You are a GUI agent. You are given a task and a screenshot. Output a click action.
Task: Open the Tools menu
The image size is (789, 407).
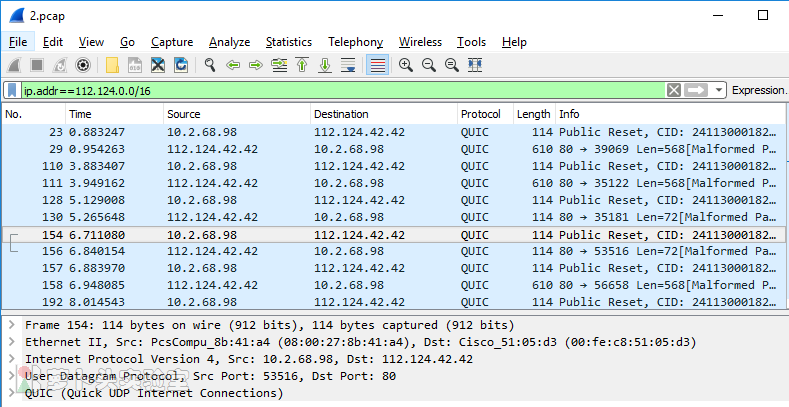[x=471, y=42]
